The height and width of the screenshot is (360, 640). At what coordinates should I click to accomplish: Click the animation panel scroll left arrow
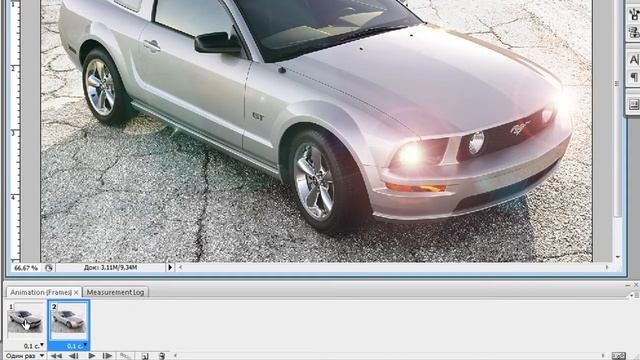tap(176, 356)
